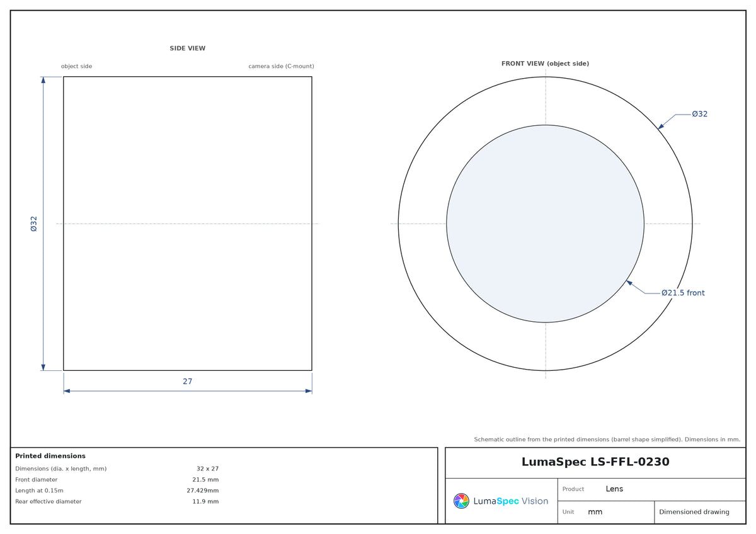
Task: Click the shaded front lens circle
Action: click(x=545, y=224)
